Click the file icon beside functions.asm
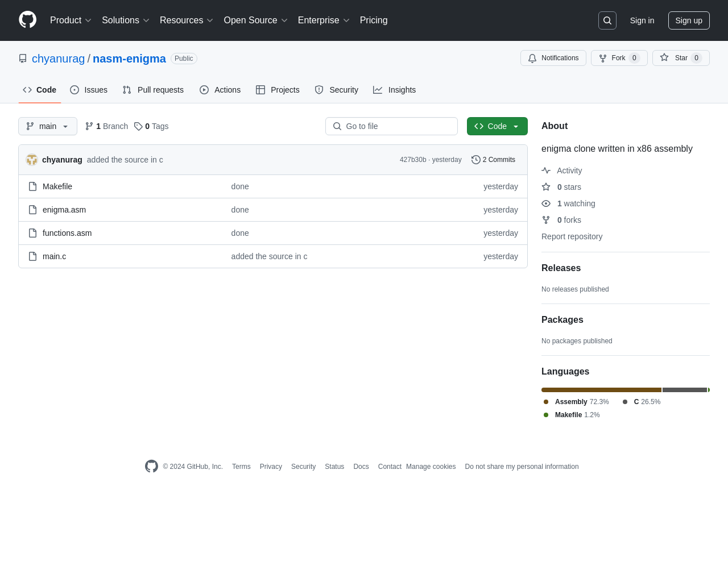This screenshot has height=582, width=728. pos(33,233)
